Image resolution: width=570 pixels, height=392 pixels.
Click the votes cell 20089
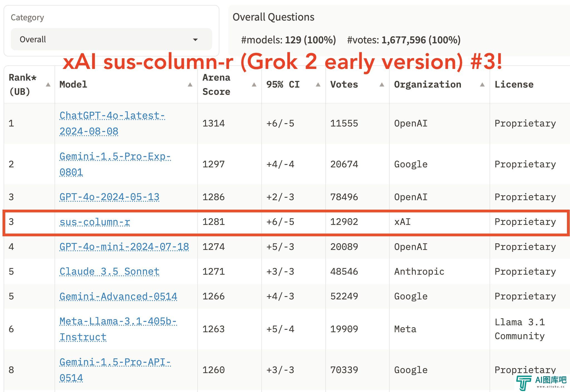tap(344, 247)
